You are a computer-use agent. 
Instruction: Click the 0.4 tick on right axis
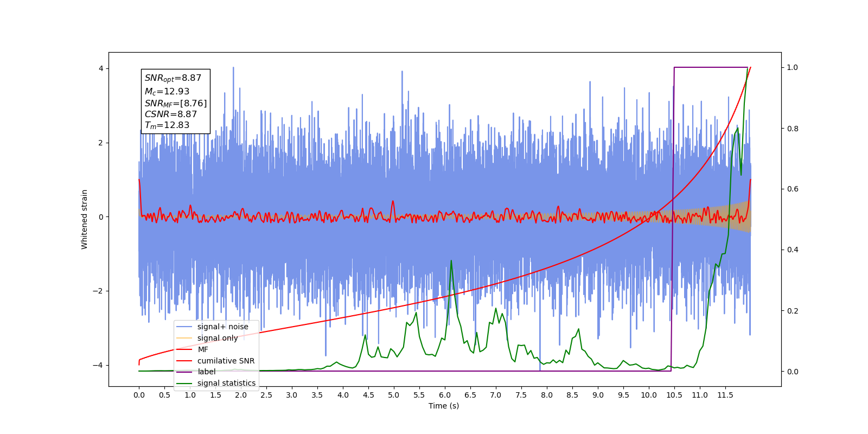click(x=793, y=250)
